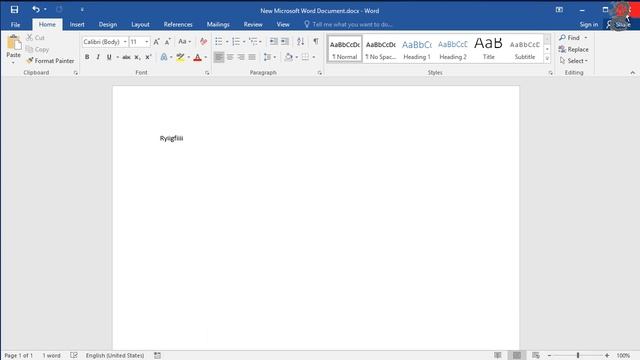Viewport: 640px width, 360px height.
Task: Switch to the Layout tab
Action: [x=140, y=24]
